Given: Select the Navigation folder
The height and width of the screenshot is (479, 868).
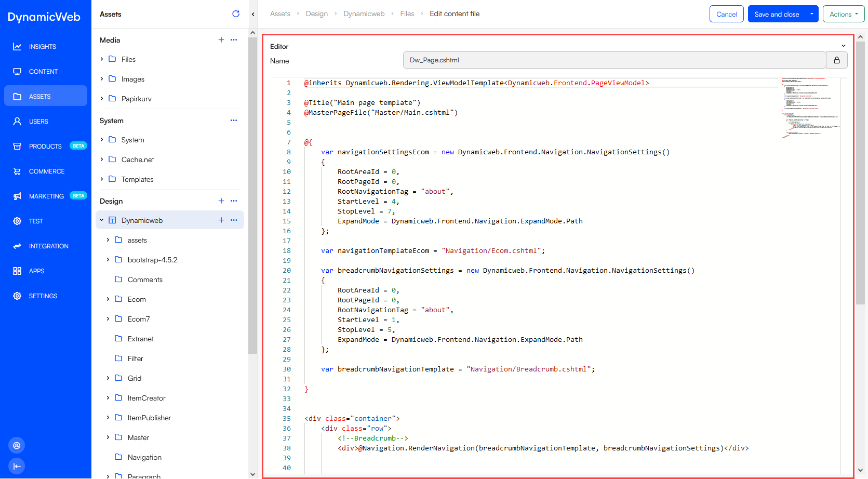Looking at the screenshot, I should [144, 457].
